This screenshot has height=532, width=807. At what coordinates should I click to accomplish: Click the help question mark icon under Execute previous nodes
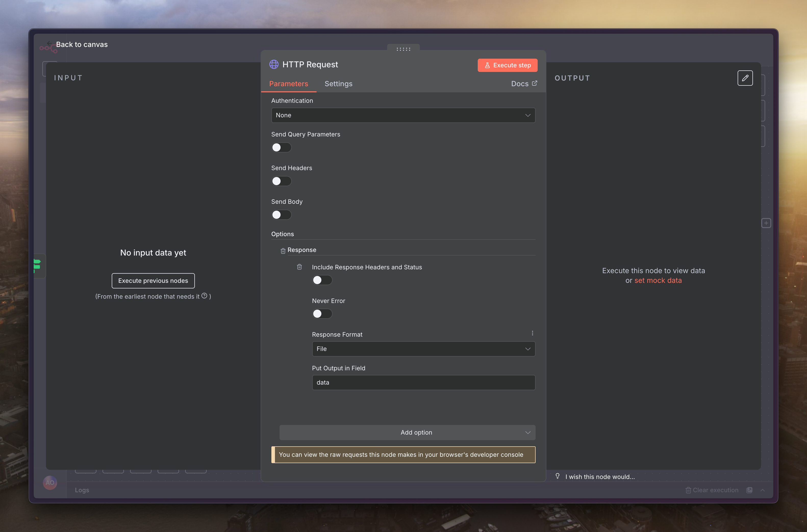tap(204, 296)
